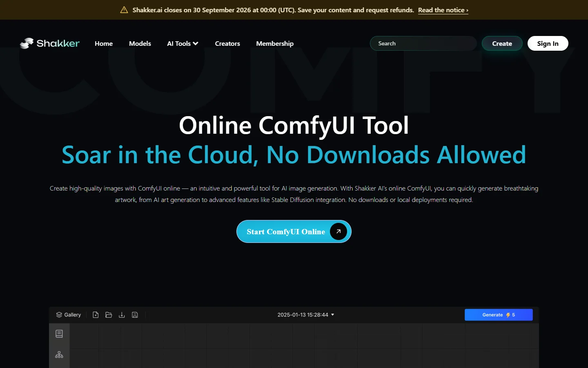
Task: Click the Sign In button
Action: point(548,43)
